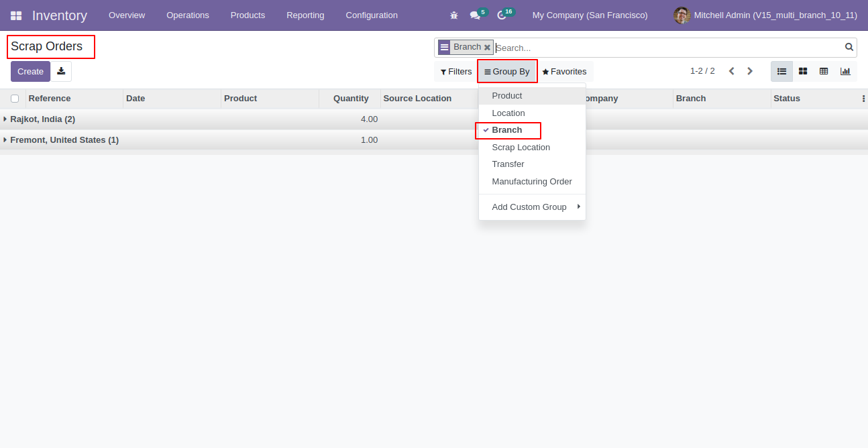Group by Manufacturing Order
The height and width of the screenshot is (448, 868).
pyautogui.click(x=532, y=182)
